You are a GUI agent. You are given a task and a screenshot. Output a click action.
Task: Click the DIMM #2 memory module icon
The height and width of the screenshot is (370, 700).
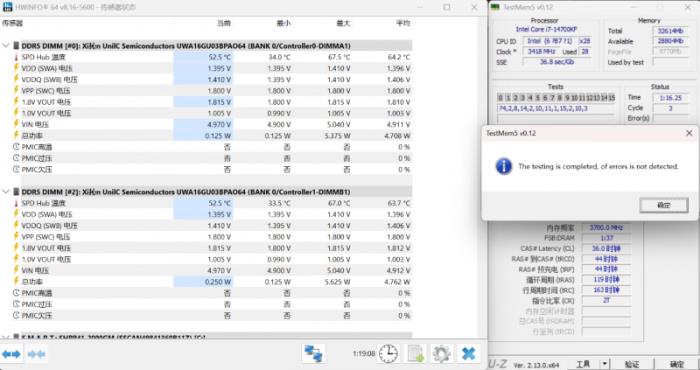click(16, 191)
